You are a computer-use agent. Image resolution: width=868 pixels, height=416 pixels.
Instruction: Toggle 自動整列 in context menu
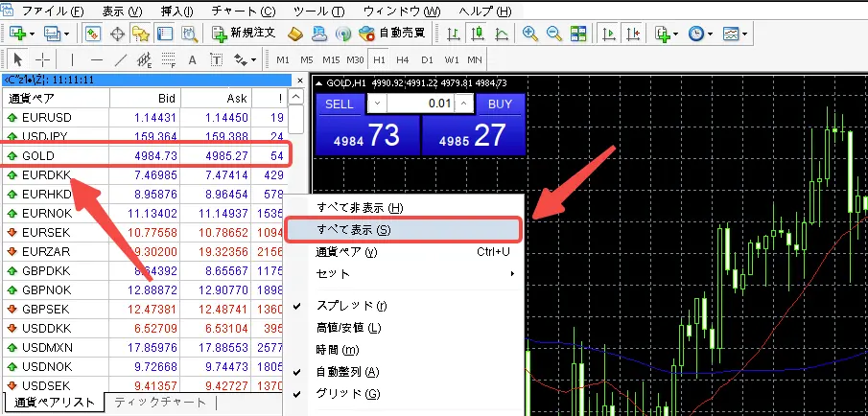(x=404, y=372)
